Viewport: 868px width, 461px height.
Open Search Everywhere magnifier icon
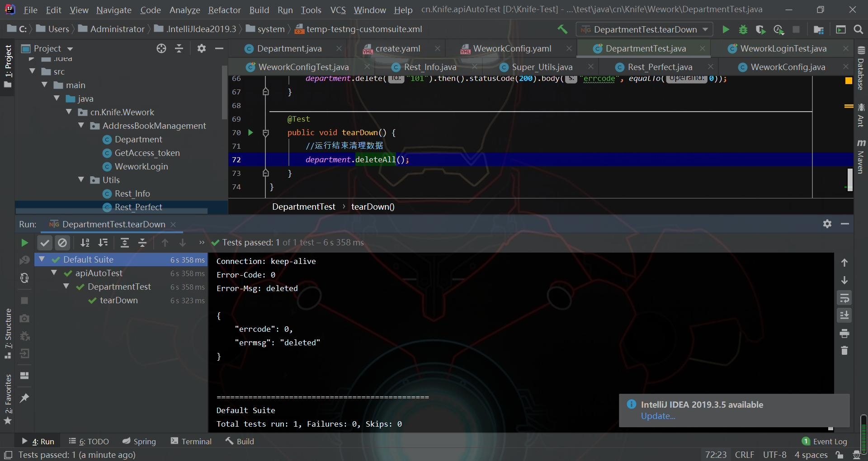click(x=858, y=29)
